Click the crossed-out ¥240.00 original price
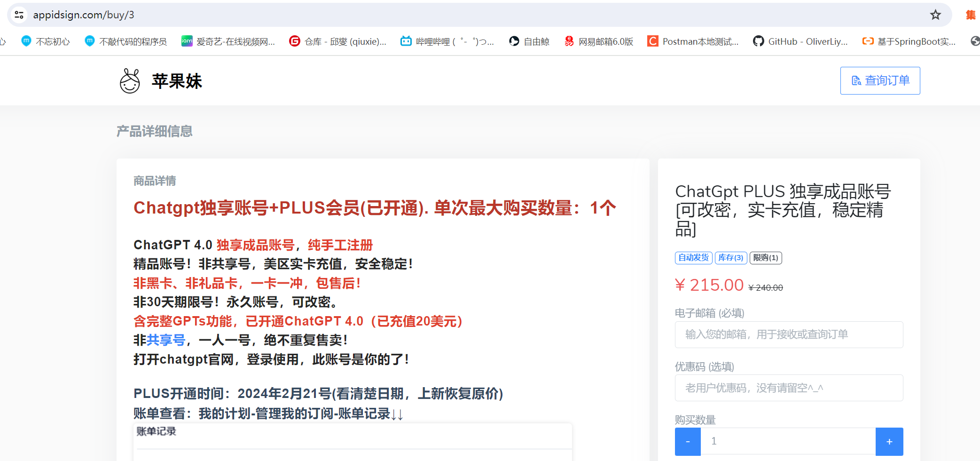 [766, 287]
